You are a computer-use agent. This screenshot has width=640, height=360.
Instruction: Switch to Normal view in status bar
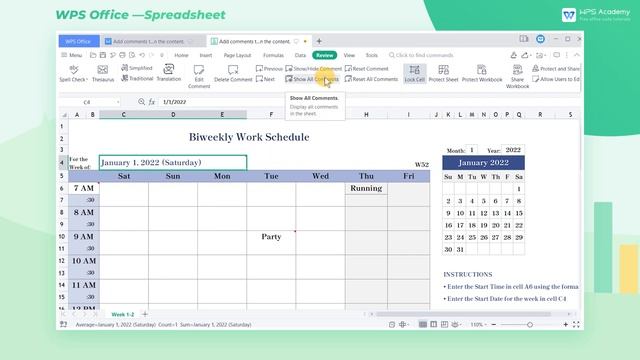pyautogui.click(x=423, y=324)
